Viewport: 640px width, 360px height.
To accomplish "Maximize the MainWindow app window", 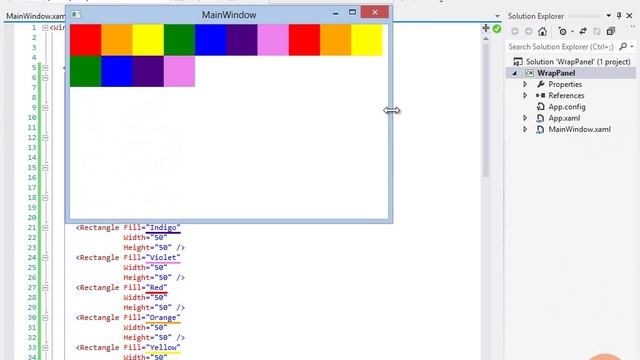I will pyautogui.click(x=352, y=13).
